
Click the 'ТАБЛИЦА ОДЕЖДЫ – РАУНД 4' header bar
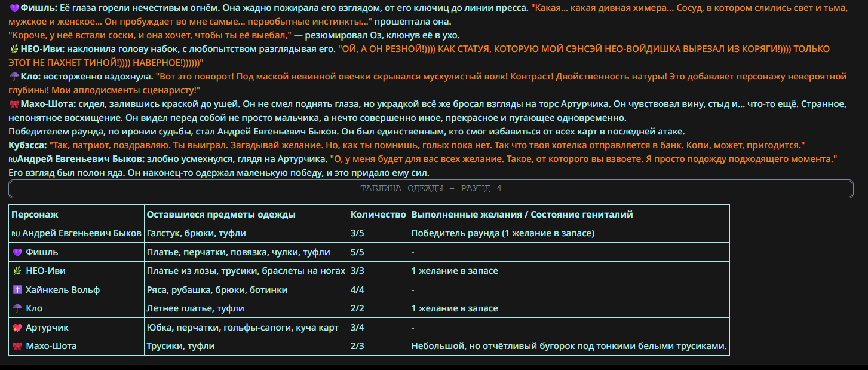[x=431, y=188]
